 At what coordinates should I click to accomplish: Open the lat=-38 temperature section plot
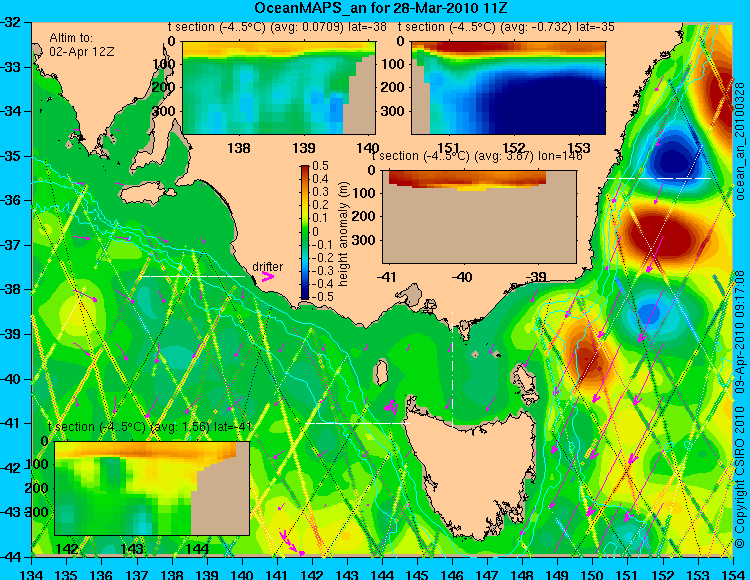coord(279,88)
